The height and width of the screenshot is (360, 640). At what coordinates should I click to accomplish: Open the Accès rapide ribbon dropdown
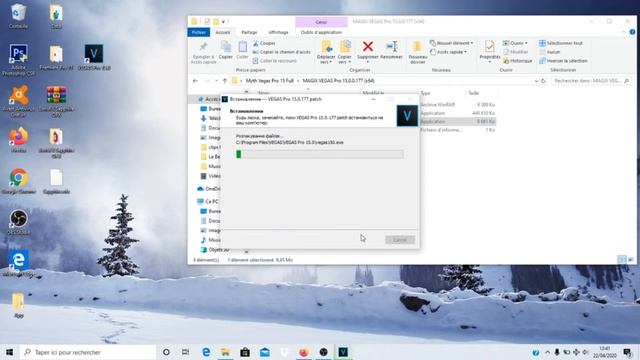[x=448, y=52]
